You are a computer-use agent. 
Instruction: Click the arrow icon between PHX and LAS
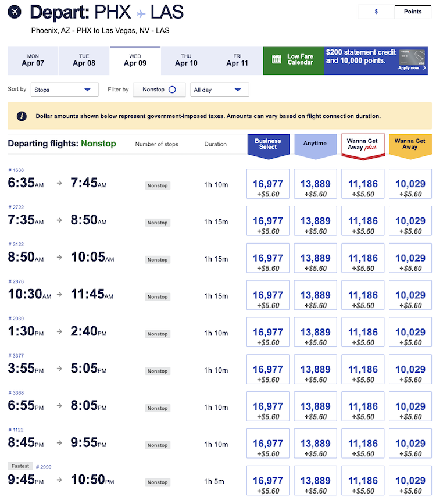[x=141, y=13]
